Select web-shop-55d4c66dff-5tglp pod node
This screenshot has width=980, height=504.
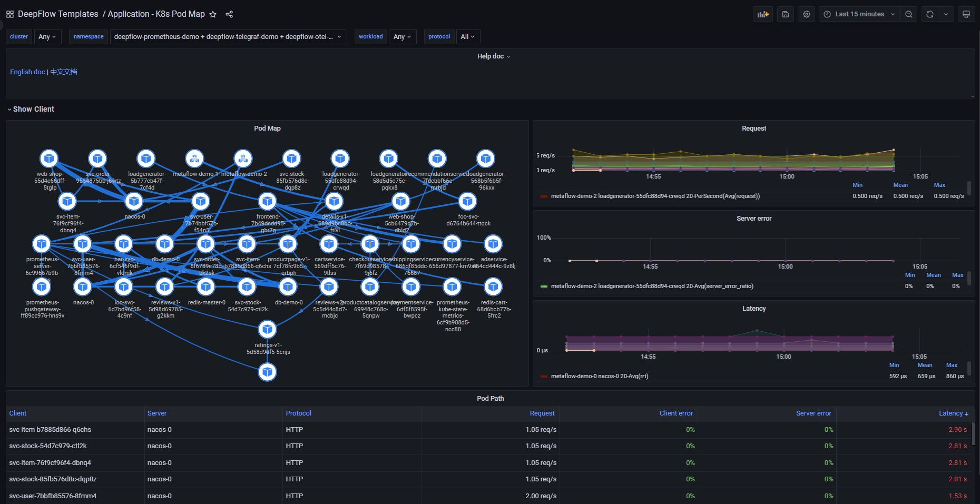click(49, 158)
